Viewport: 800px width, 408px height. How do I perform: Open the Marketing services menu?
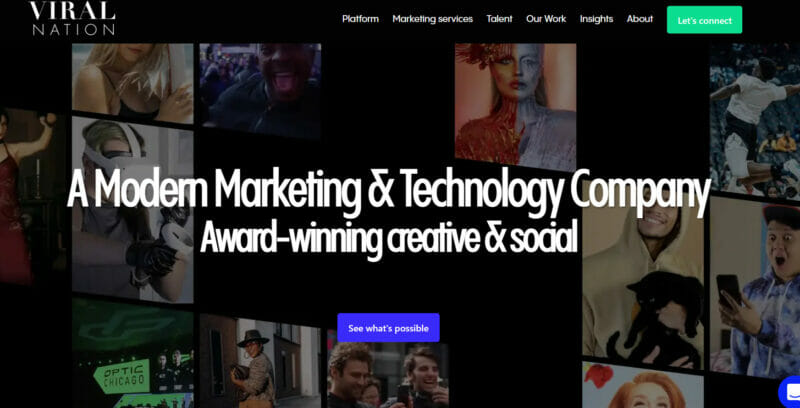coord(433,19)
